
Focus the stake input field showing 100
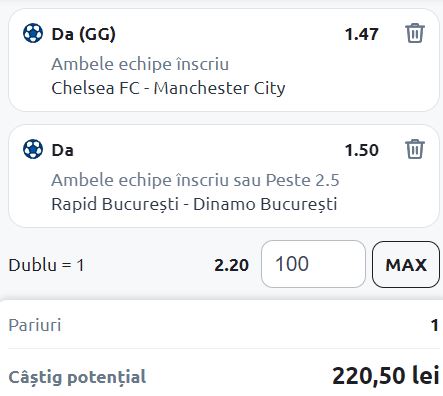(x=313, y=264)
